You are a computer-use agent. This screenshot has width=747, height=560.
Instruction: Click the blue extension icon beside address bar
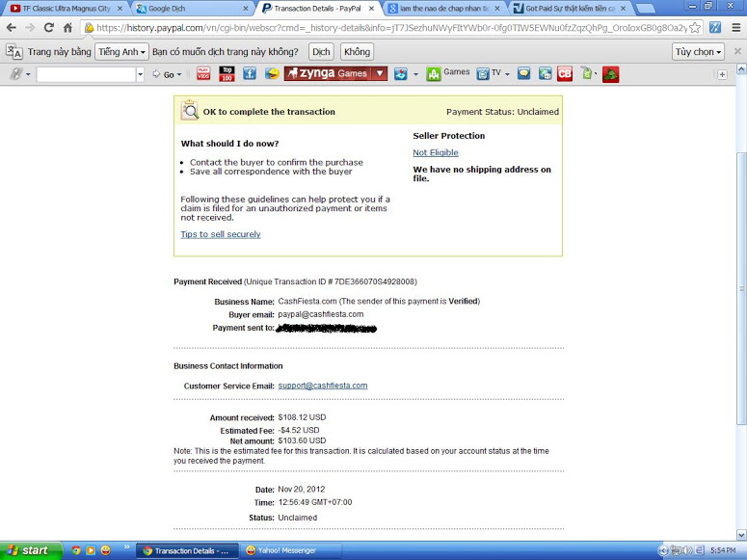pos(715,28)
